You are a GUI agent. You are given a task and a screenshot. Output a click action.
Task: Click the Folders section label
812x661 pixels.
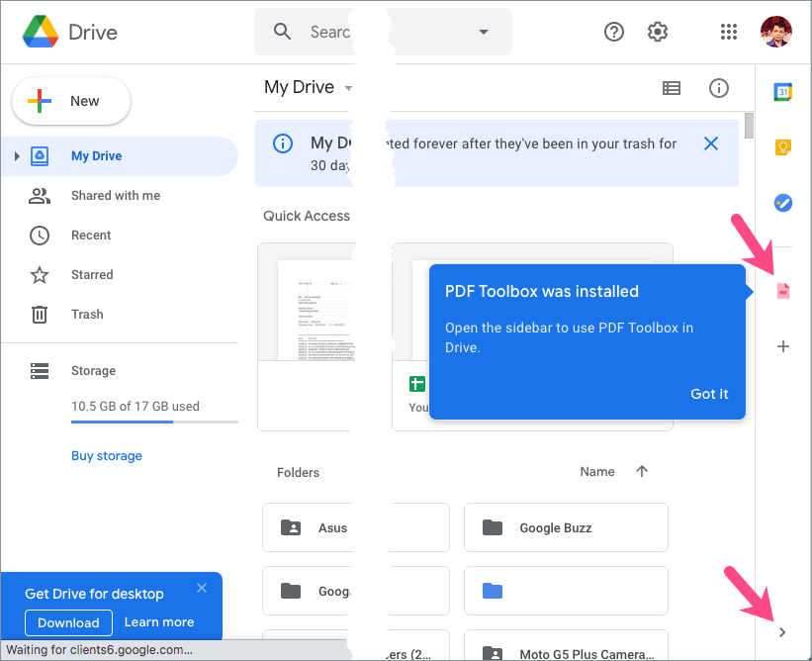298,472
